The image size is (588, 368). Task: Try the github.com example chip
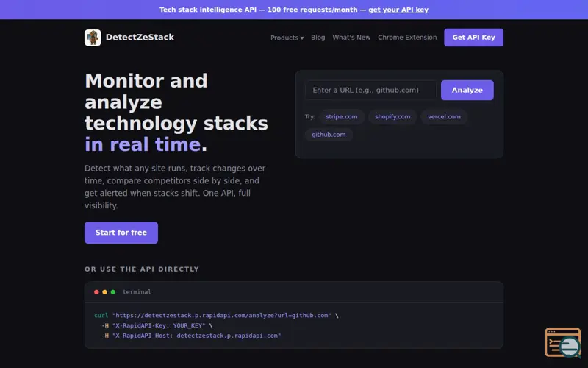329,135
